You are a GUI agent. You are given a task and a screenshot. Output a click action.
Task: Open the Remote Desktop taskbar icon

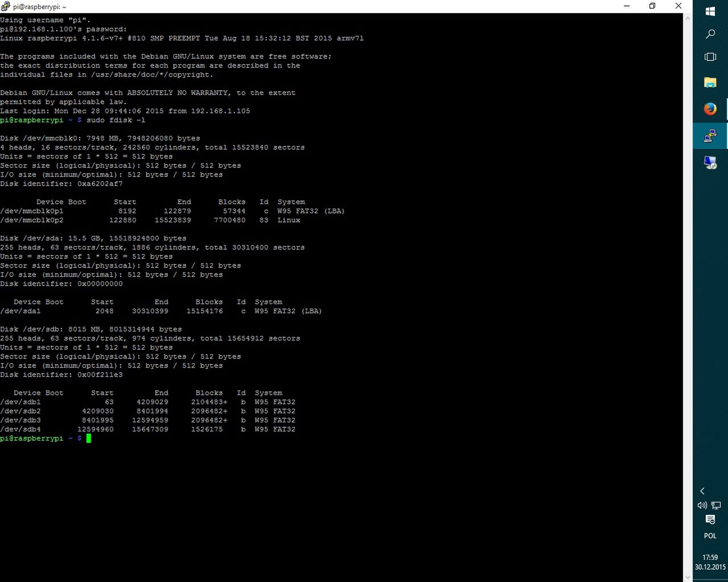pyautogui.click(x=710, y=163)
